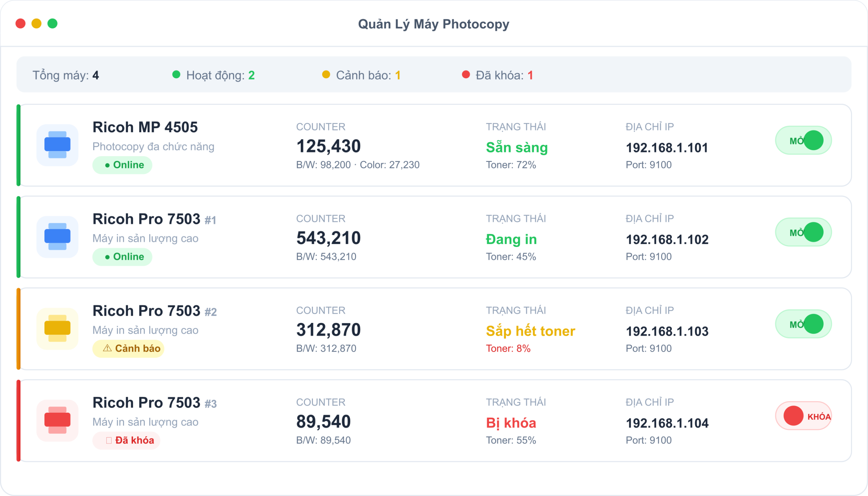Viewport: 868px width, 496px height.
Task: Click the Online badge of Ricoh MP 4505
Action: 122,165
